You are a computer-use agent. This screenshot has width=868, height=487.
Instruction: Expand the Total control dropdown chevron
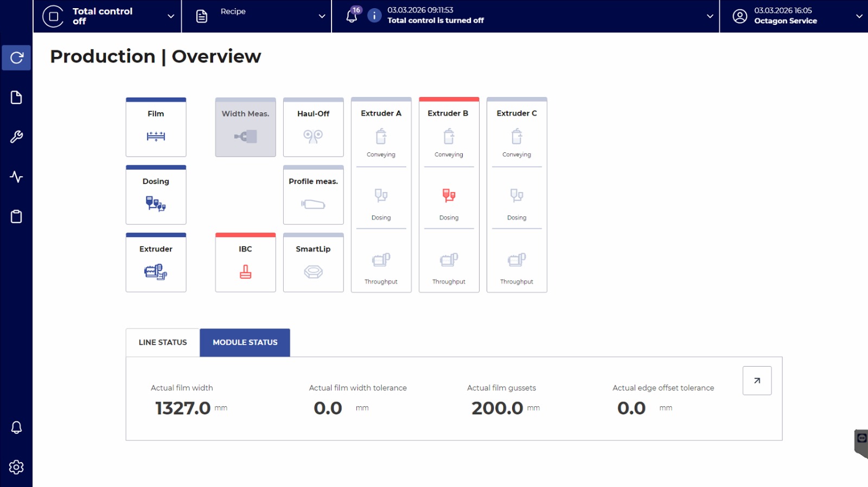click(171, 16)
